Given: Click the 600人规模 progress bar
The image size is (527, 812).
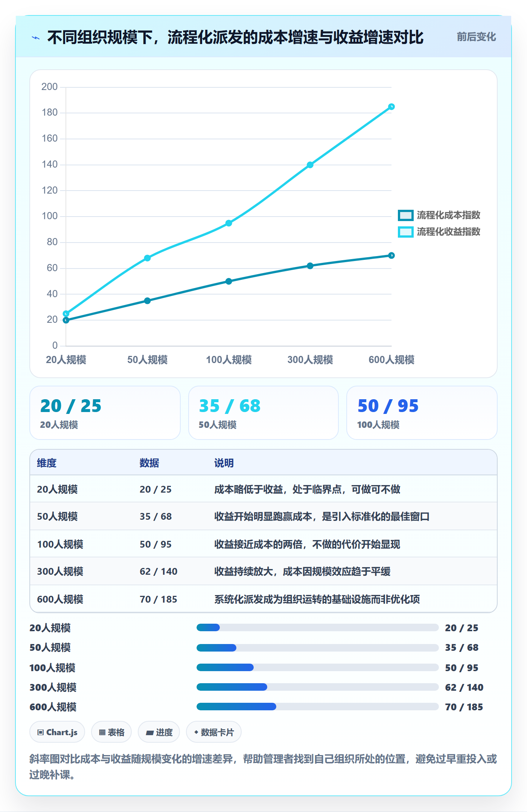Looking at the screenshot, I should [x=317, y=707].
